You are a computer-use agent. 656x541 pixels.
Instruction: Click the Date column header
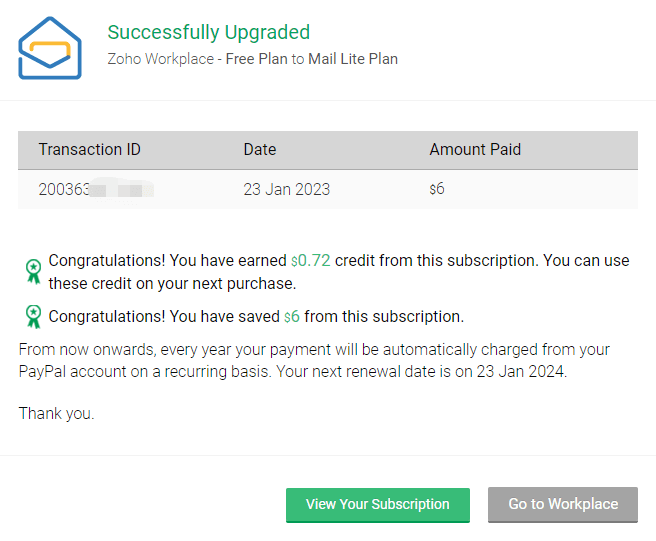point(259,150)
